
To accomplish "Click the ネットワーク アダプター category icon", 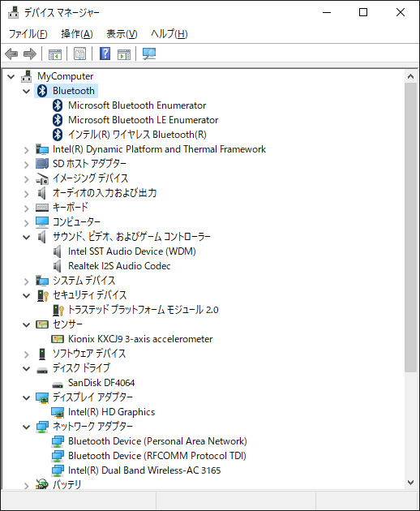I will [42, 427].
